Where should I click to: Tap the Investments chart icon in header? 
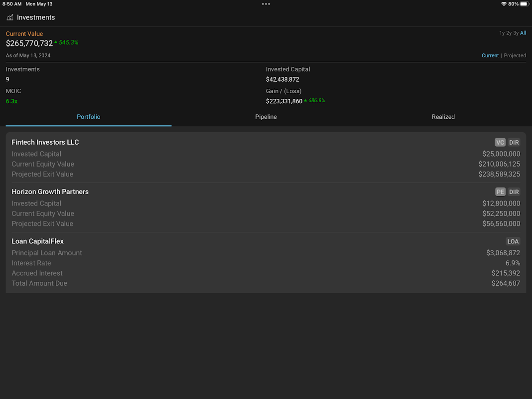tap(10, 17)
